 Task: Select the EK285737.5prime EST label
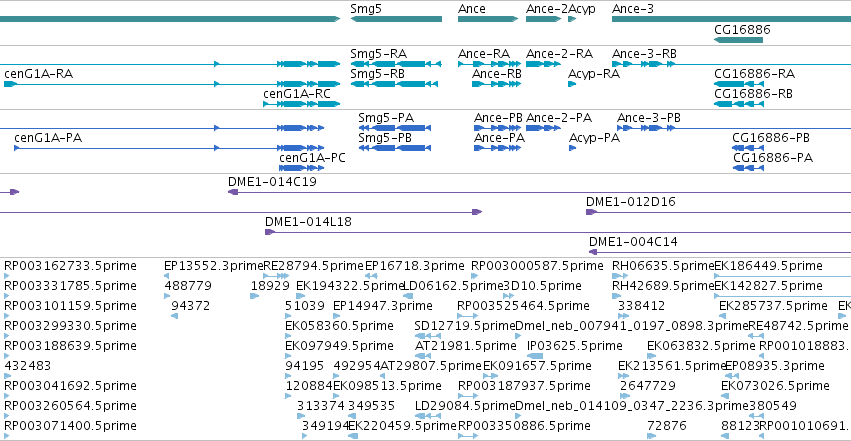[x=773, y=306]
